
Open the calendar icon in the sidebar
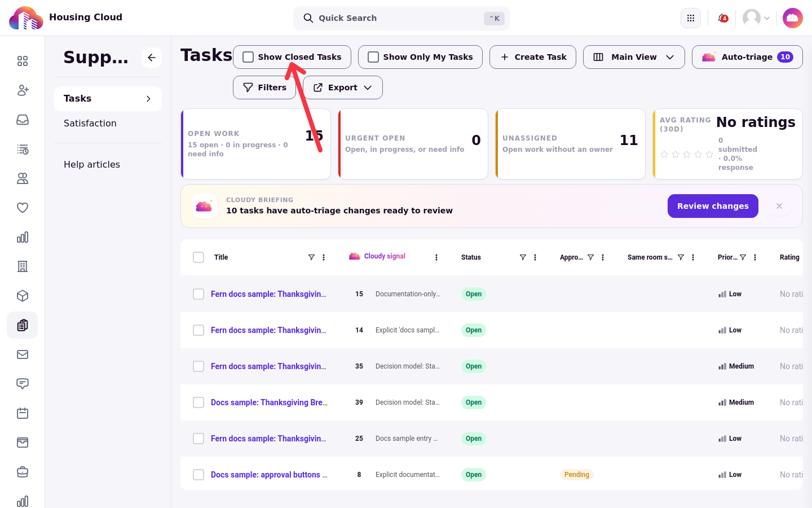pos(23,413)
